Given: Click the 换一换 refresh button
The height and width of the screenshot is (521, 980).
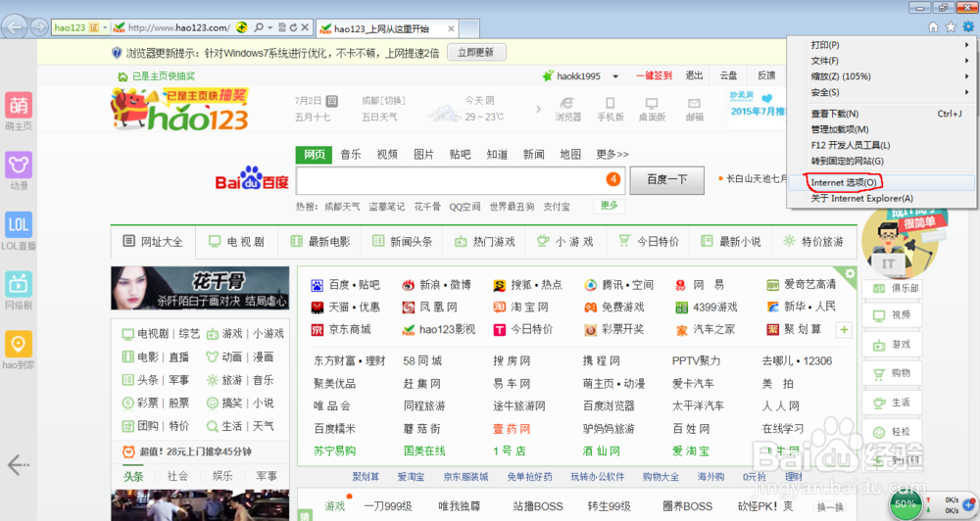Looking at the screenshot, I should (x=830, y=506).
